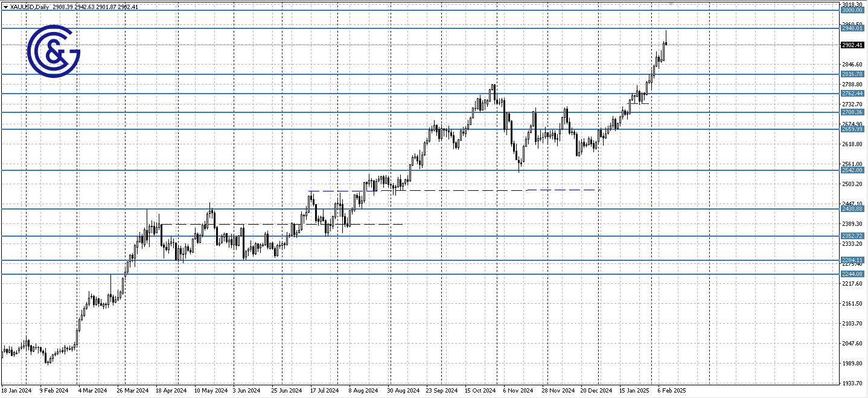
Task: Click the 2352.72 price level marker
Action: pos(852,236)
